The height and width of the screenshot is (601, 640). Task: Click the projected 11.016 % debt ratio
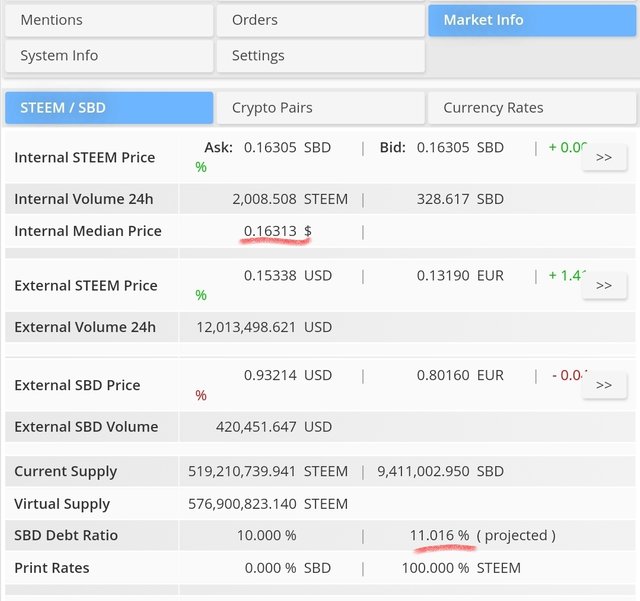pos(440,535)
